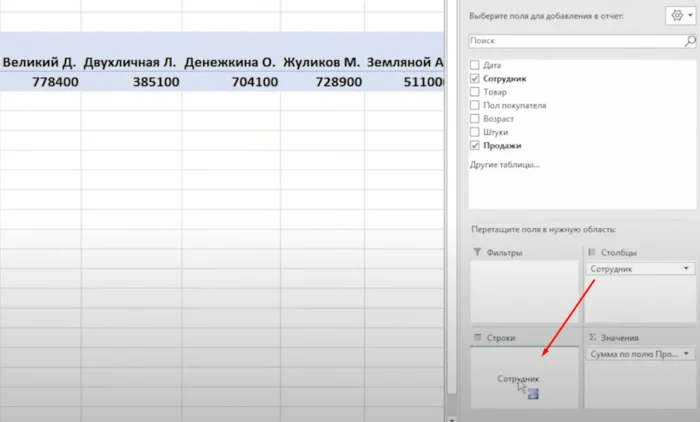Uncheck the Сотрудник field
The image size is (700, 422).
click(x=475, y=78)
